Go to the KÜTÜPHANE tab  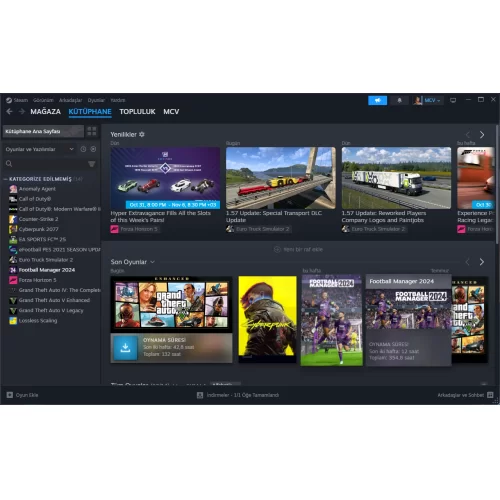90,112
